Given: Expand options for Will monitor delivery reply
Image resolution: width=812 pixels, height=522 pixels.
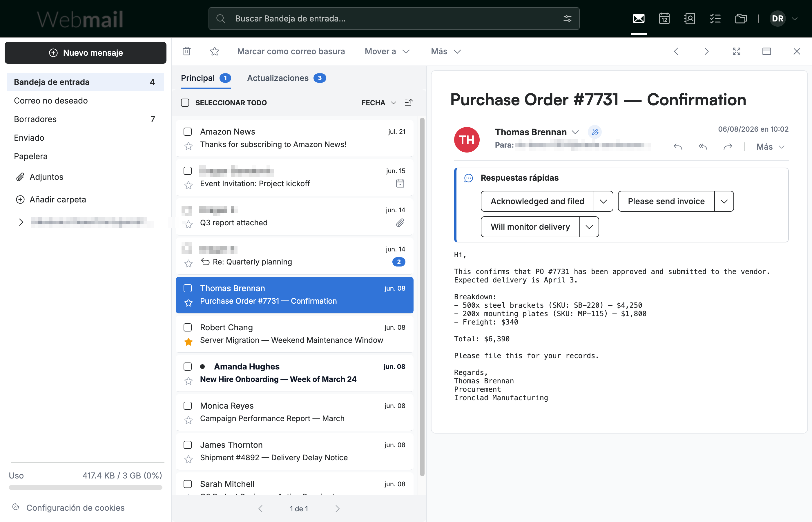Looking at the screenshot, I should pyautogui.click(x=589, y=227).
